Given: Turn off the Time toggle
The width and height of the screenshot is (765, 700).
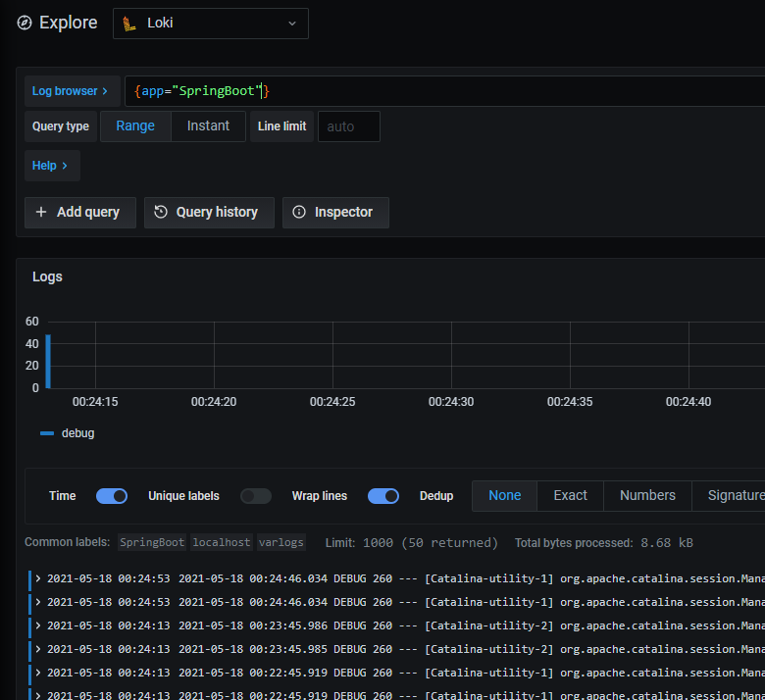Looking at the screenshot, I should [x=112, y=496].
